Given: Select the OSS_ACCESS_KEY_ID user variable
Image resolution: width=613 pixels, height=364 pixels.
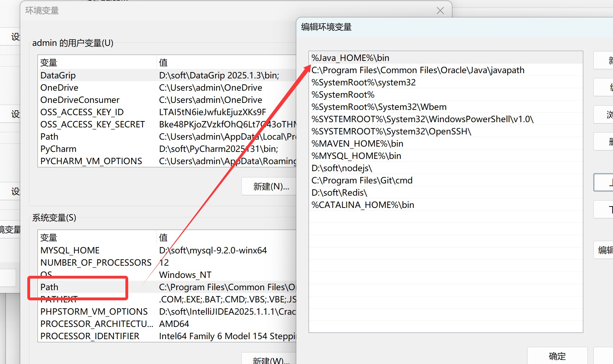Looking at the screenshot, I should click(82, 112).
